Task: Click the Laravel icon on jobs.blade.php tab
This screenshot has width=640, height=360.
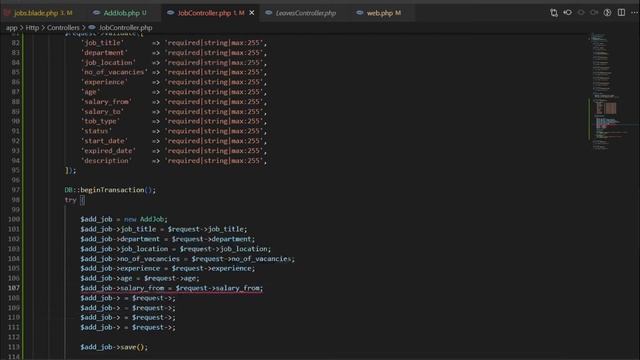Action: [7, 13]
